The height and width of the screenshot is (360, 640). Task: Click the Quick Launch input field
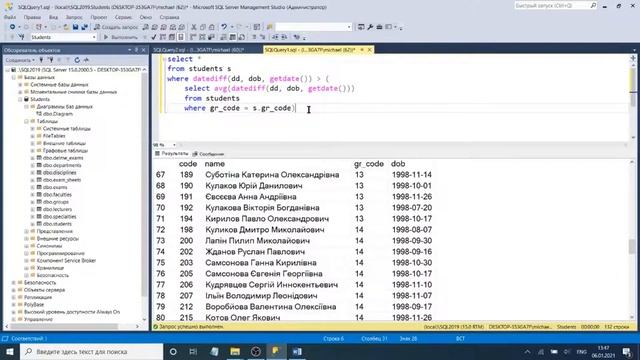(552, 5)
